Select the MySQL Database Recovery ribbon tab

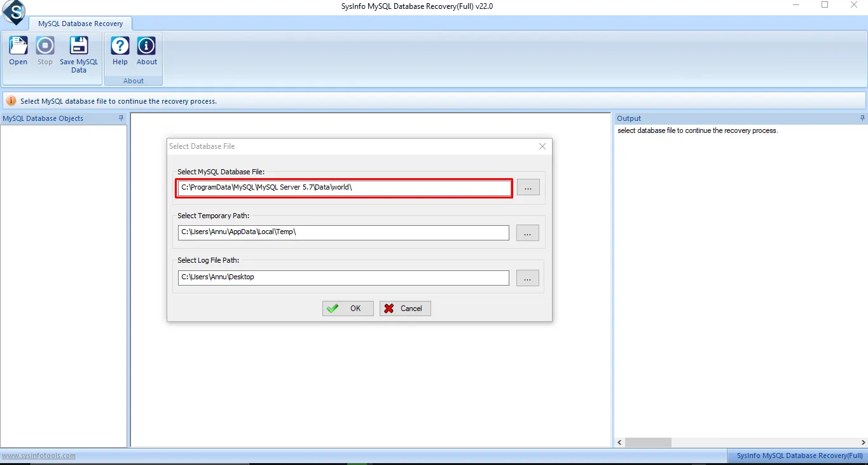click(80, 24)
